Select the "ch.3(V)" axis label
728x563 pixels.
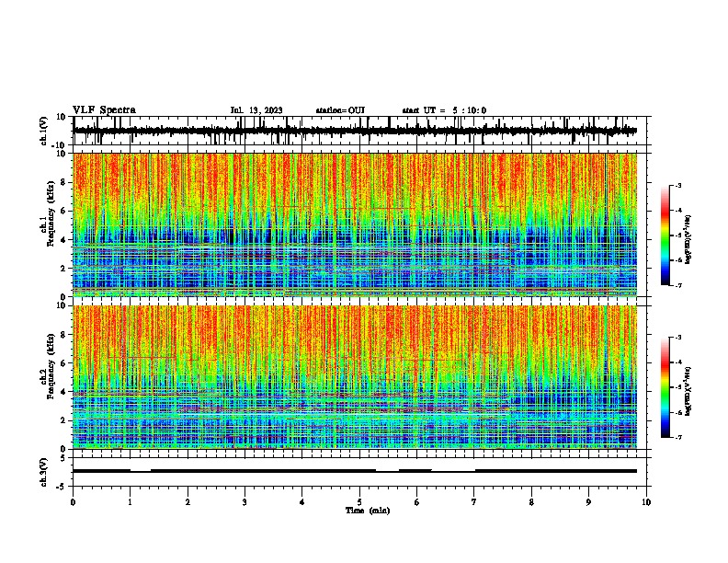[44, 472]
